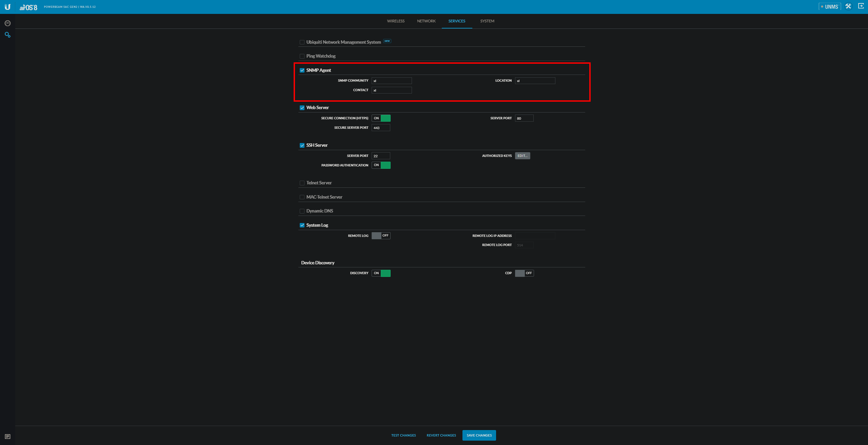Click the logout icon in top bar
Screen dimensions: 868x445
(861, 6)
